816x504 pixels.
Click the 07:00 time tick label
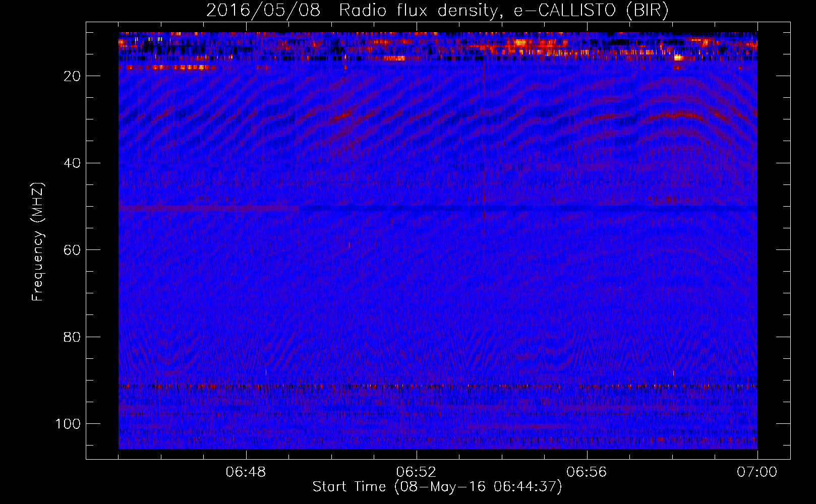click(x=756, y=472)
